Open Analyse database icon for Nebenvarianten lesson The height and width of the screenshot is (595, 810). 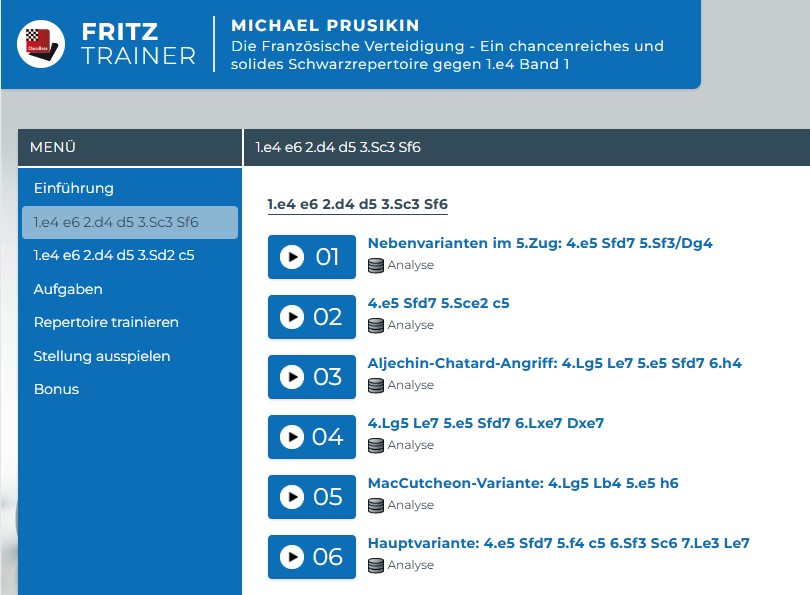pos(376,265)
